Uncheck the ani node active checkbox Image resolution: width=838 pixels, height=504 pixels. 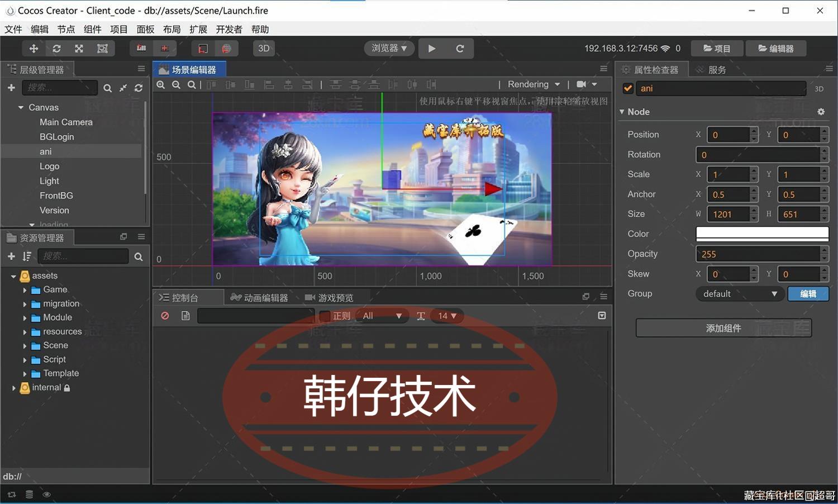(628, 88)
